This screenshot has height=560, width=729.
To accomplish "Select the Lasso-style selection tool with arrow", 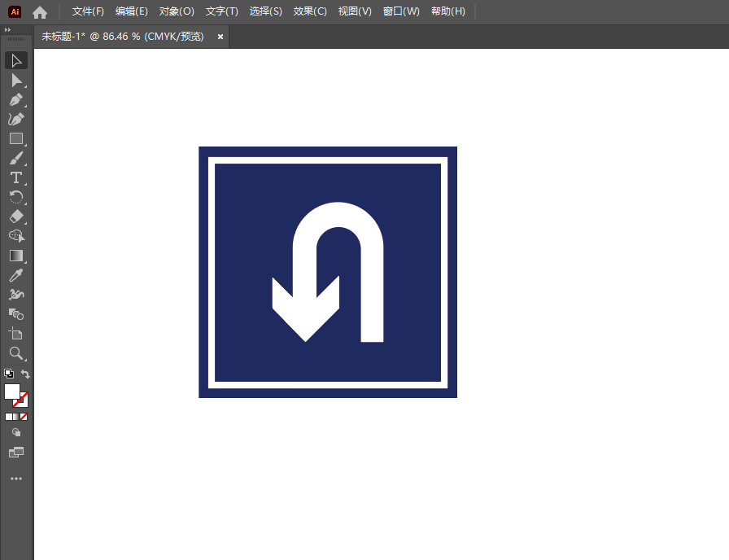I will [x=16, y=236].
